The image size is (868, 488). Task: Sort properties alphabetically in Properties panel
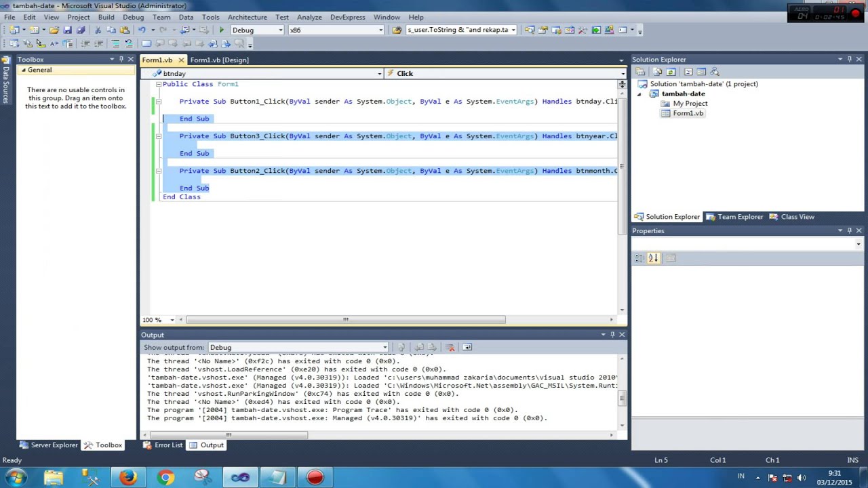pyautogui.click(x=653, y=258)
